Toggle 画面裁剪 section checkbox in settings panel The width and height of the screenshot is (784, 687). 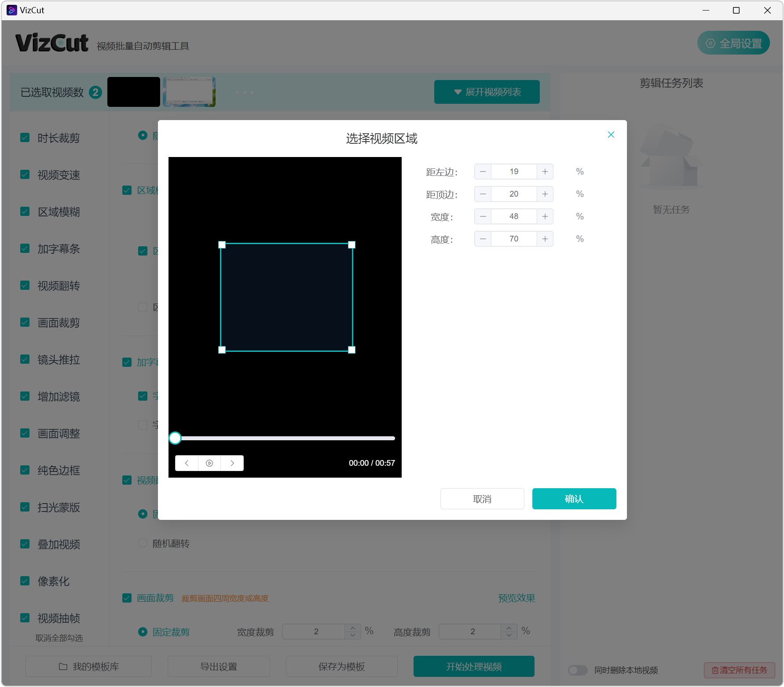pos(127,598)
